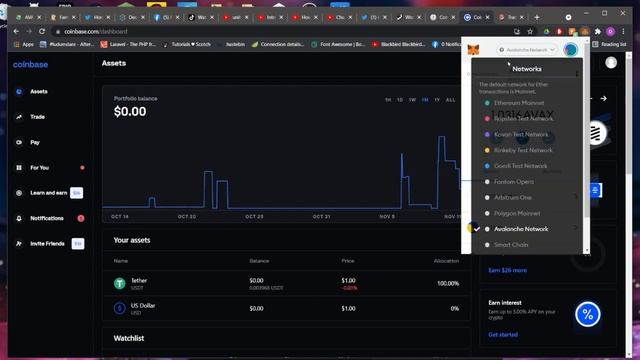The image size is (640, 360).
Task: Click the Watchlist heading
Action: click(x=129, y=338)
